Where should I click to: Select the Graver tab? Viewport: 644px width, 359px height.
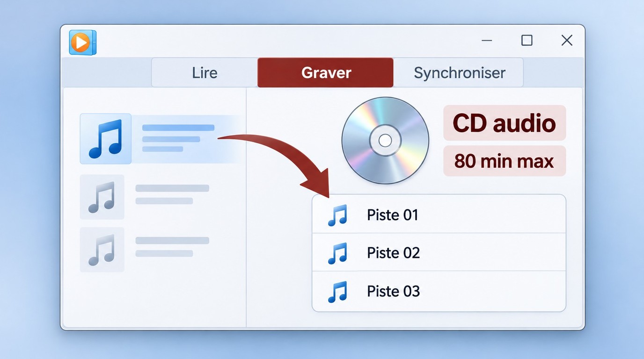click(x=326, y=72)
